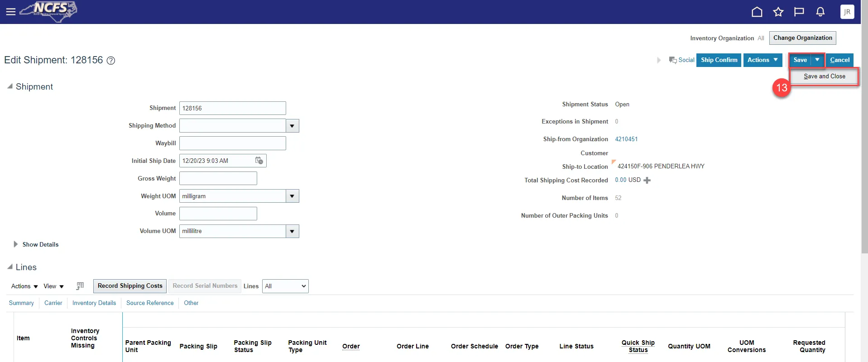Click the Number of Items value 52
This screenshot has height=362, width=868.
618,198
